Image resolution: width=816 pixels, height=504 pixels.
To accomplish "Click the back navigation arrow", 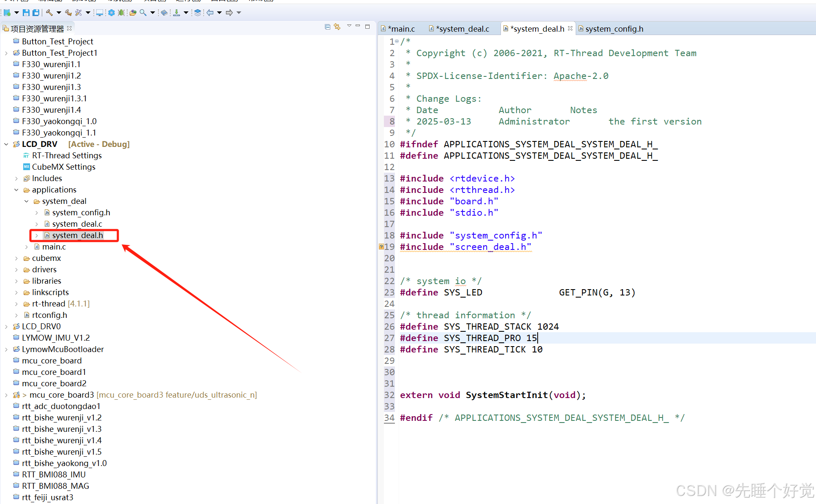I will click(x=210, y=13).
